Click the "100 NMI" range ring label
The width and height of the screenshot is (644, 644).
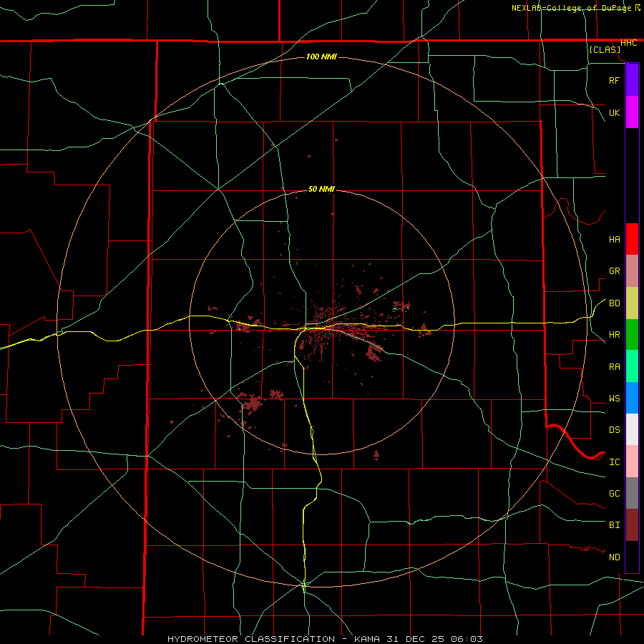point(321,57)
